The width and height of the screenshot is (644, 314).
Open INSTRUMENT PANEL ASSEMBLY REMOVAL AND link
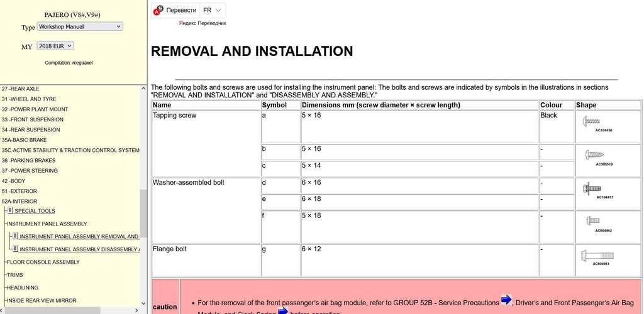(x=79, y=237)
